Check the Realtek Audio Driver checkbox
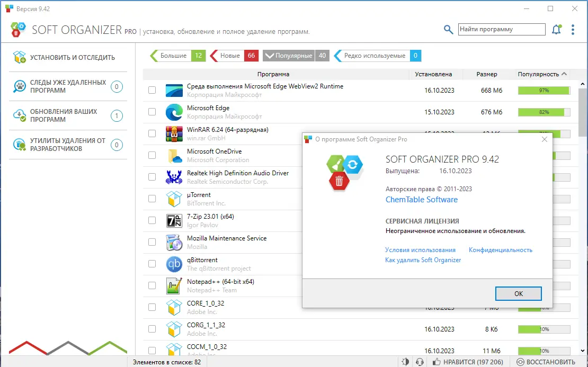The height and width of the screenshot is (367, 588). [152, 177]
